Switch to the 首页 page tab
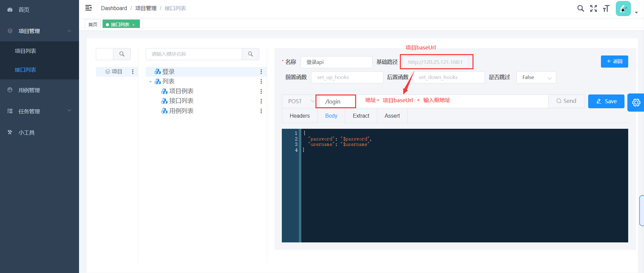644x273 pixels. click(x=93, y=24)
